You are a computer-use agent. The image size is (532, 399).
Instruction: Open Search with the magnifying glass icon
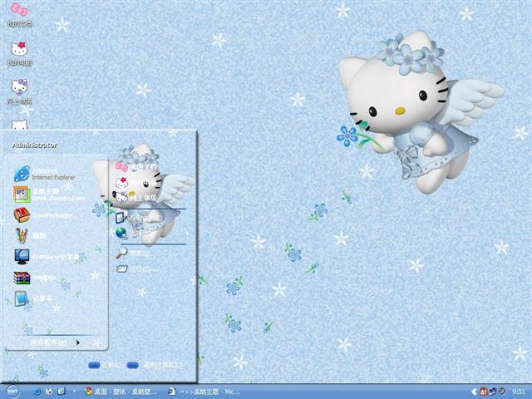click(x=131, y=253)
